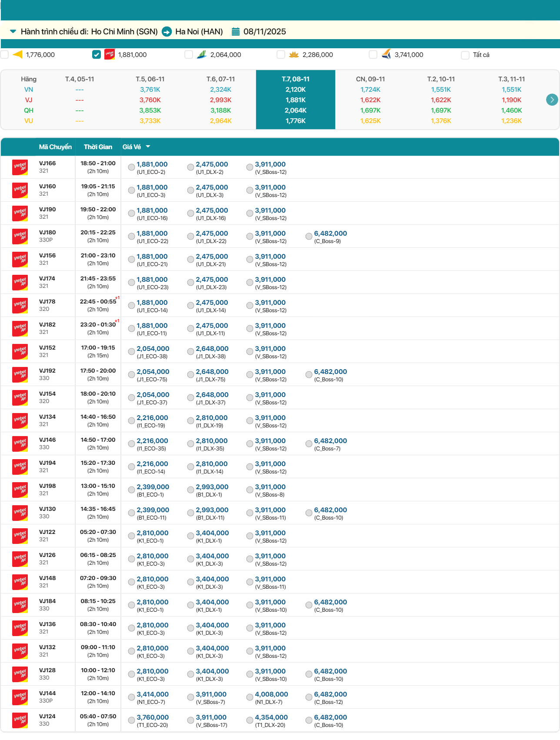The image size is (560, 740).
Task: Click the arrow icon between SGN and HAN
Action: click(x=167, y=32)
